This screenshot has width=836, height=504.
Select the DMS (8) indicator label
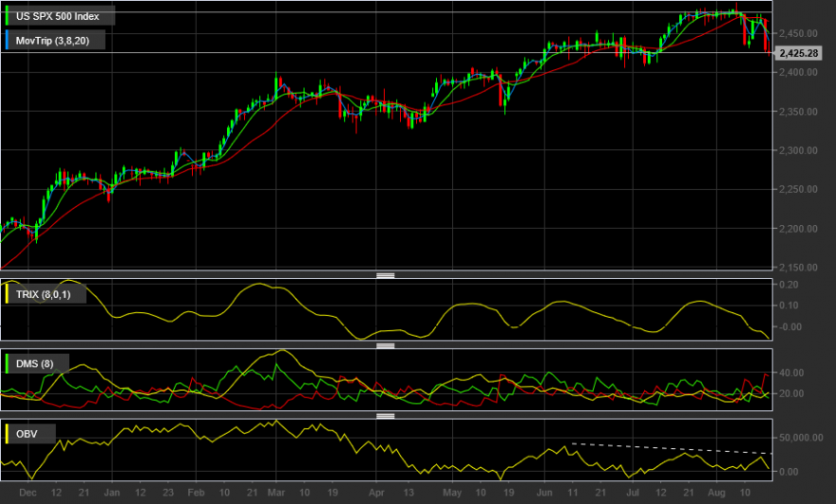coord(34,364)
